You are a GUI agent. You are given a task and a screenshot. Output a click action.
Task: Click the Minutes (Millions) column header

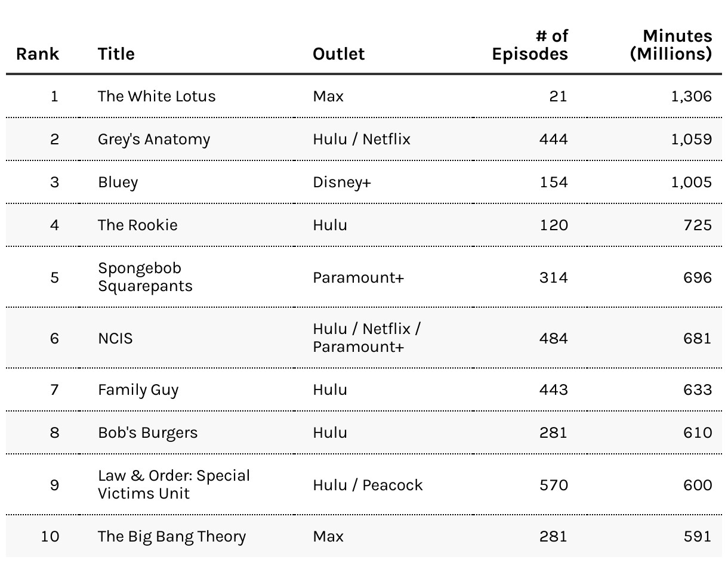coord(671,45)
